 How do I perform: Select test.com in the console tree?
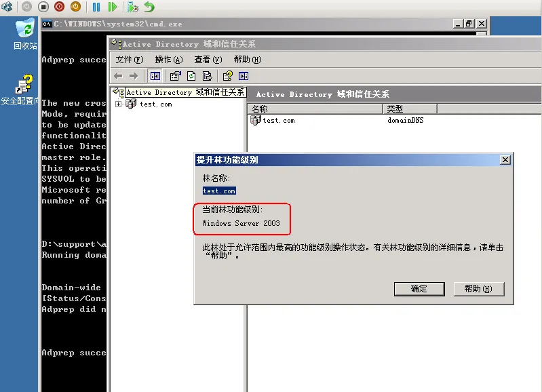[156, 104]
